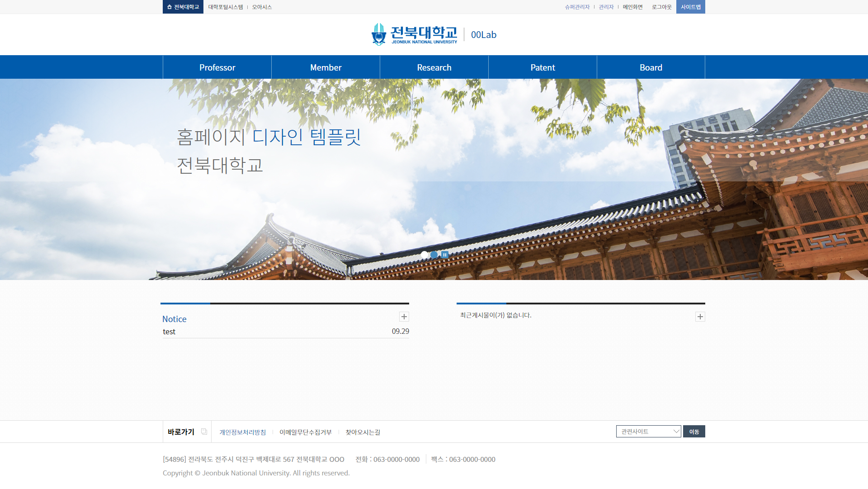Open the 찾아오시는길 directions link

coord(363,432)
